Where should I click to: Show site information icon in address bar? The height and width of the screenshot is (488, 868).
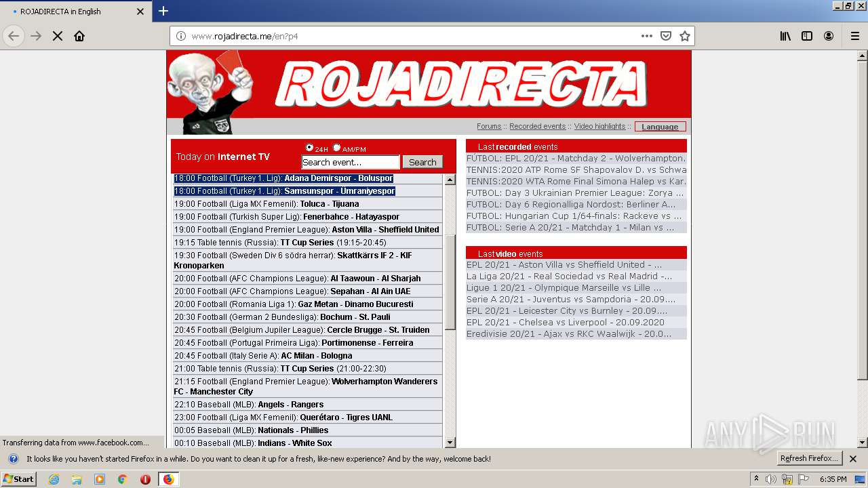point(181,36)
